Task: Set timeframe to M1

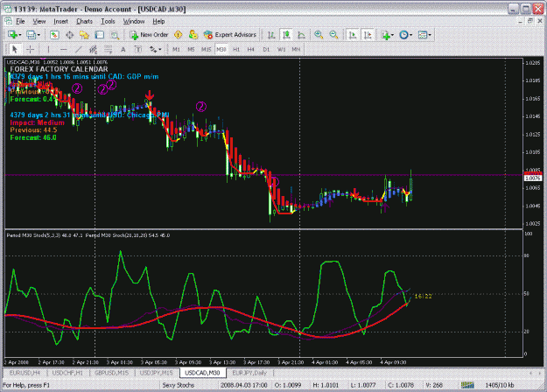Action: (x=176, y=50)
